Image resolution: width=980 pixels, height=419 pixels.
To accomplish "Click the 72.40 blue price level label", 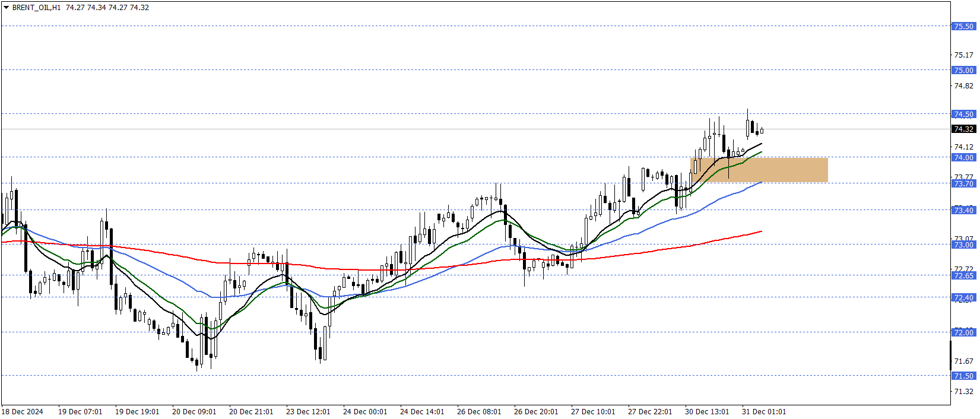I will 963,297.
